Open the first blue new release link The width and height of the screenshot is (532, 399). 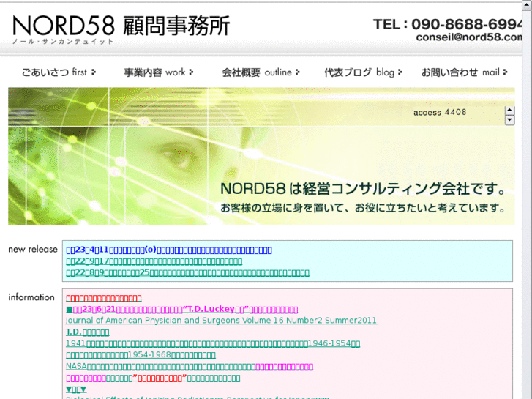tap(169, 250)
